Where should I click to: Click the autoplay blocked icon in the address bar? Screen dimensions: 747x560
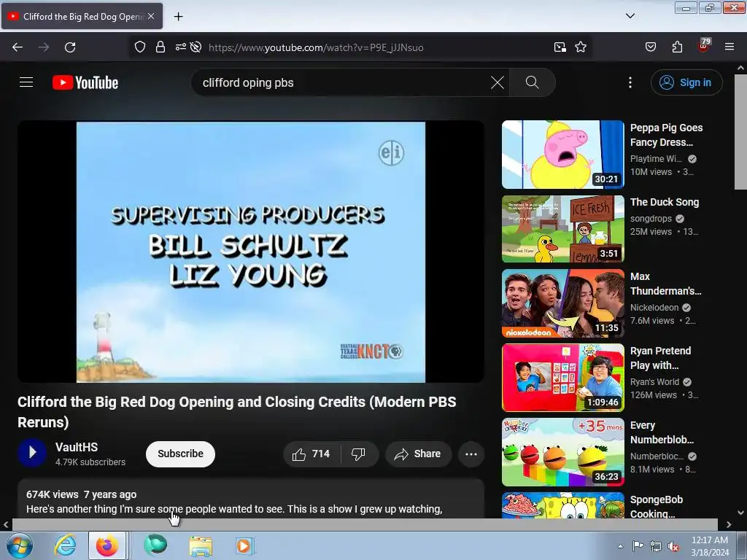196,47
